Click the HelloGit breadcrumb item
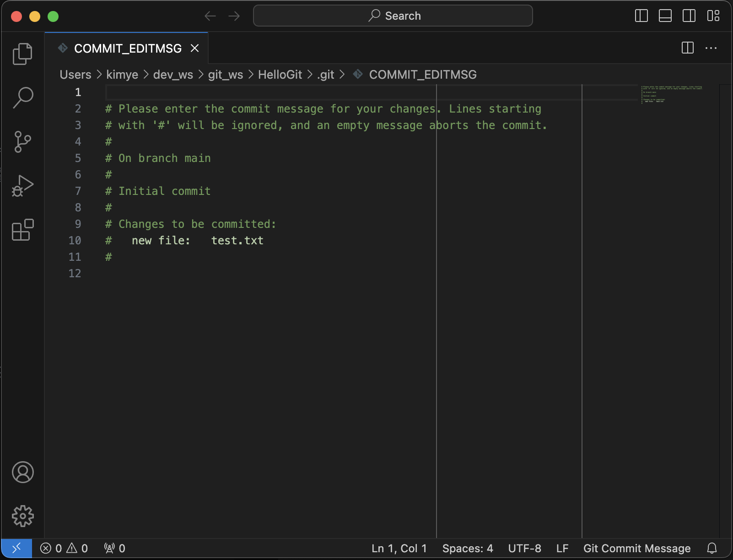Screen dimensions: 733x560 coord(280,75)
